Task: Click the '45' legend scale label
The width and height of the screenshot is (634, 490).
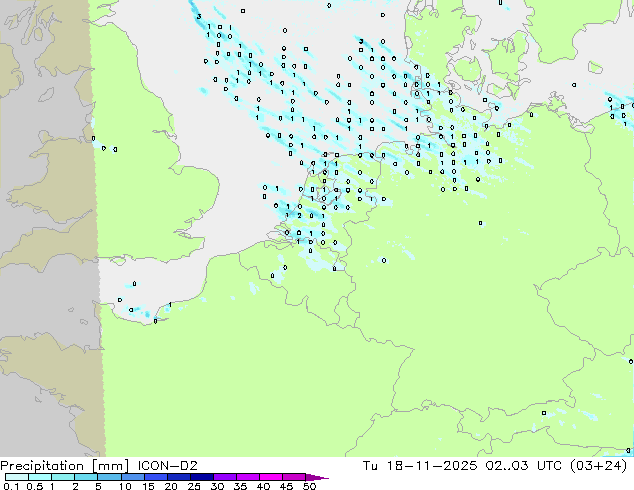Action: (286, 486)
